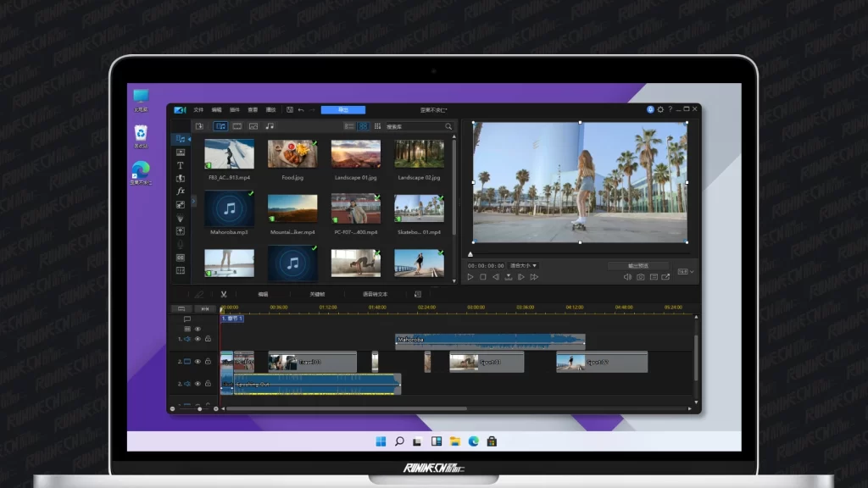Open the Title room (T icon)
The width and height of the screenshot is (868, 488).
181,165
